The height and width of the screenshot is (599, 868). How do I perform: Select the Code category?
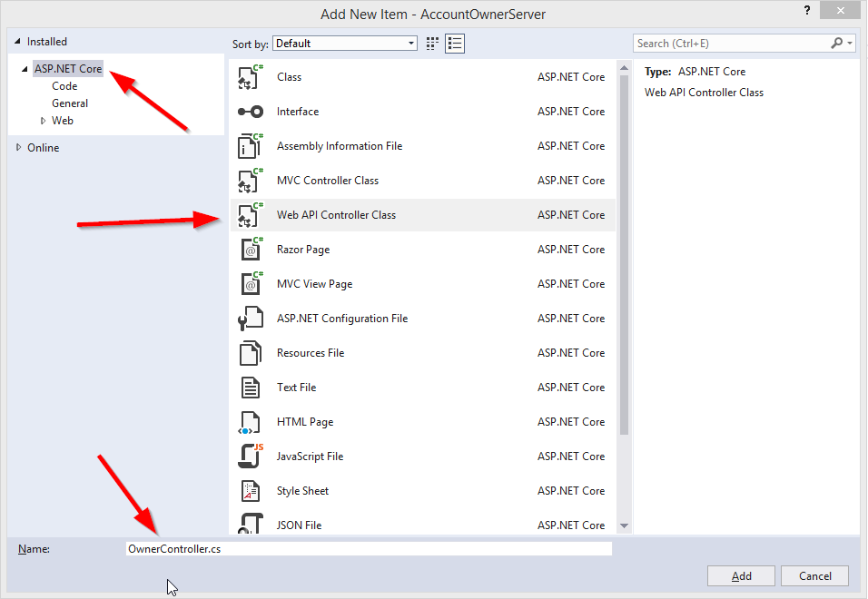pos(64,86)
